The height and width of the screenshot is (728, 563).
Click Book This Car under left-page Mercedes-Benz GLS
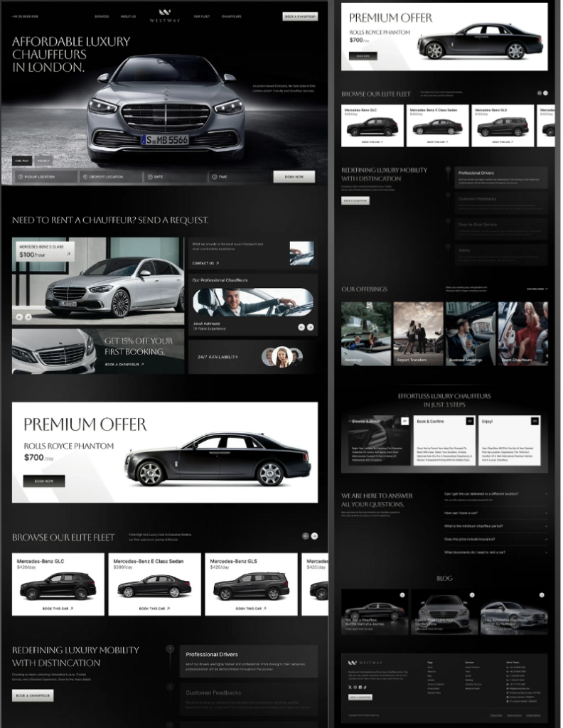251,609
